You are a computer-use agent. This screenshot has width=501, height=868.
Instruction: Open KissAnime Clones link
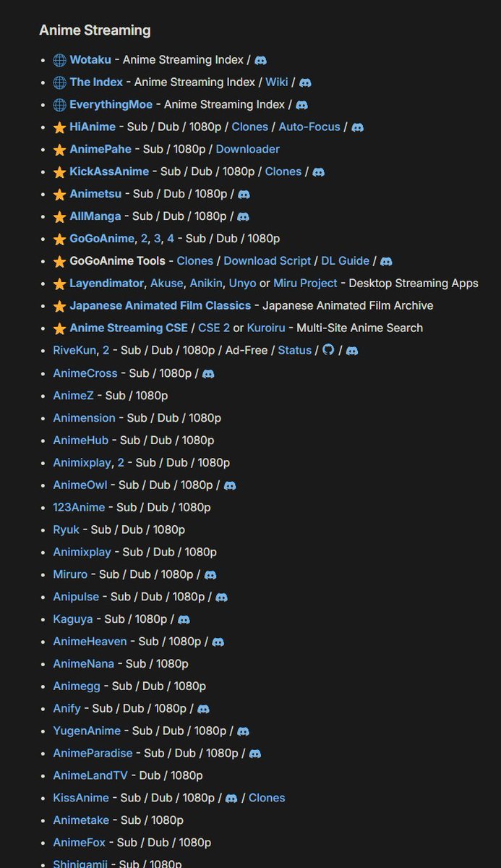point(267,798)
